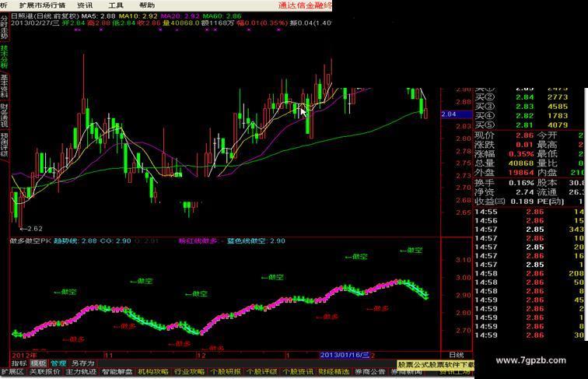The image size is (588, 379).
Task: Click the 蓝色线做空: 2.90 label
Action: coord(256,241)
